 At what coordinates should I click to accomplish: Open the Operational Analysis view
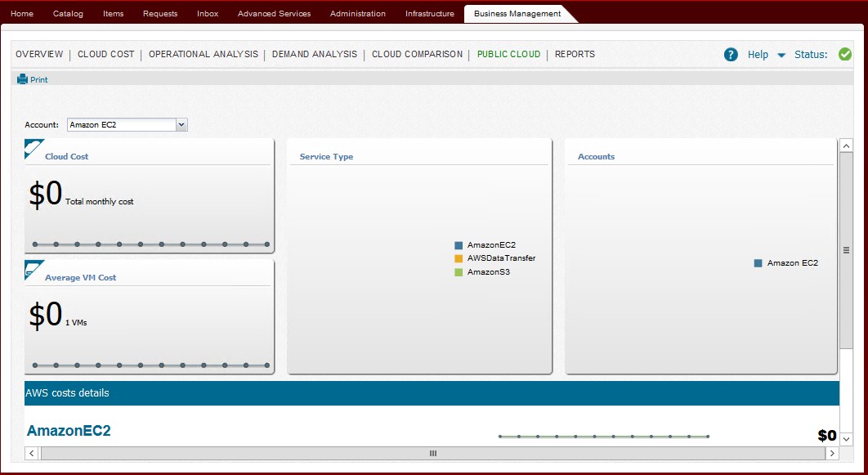point(204,55)
